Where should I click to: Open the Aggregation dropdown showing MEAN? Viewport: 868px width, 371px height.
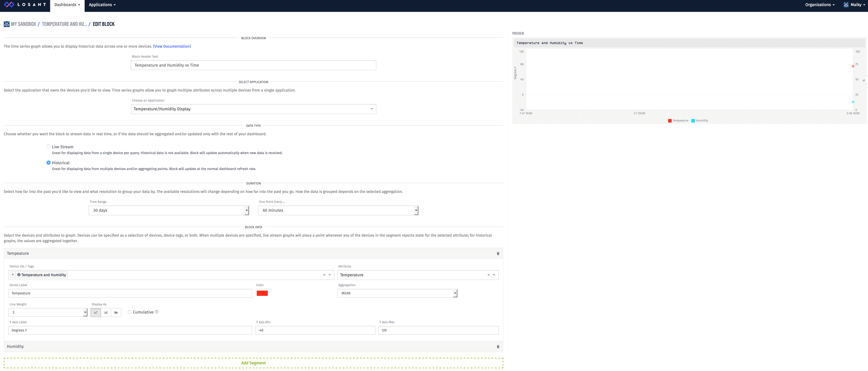(397, 293)
